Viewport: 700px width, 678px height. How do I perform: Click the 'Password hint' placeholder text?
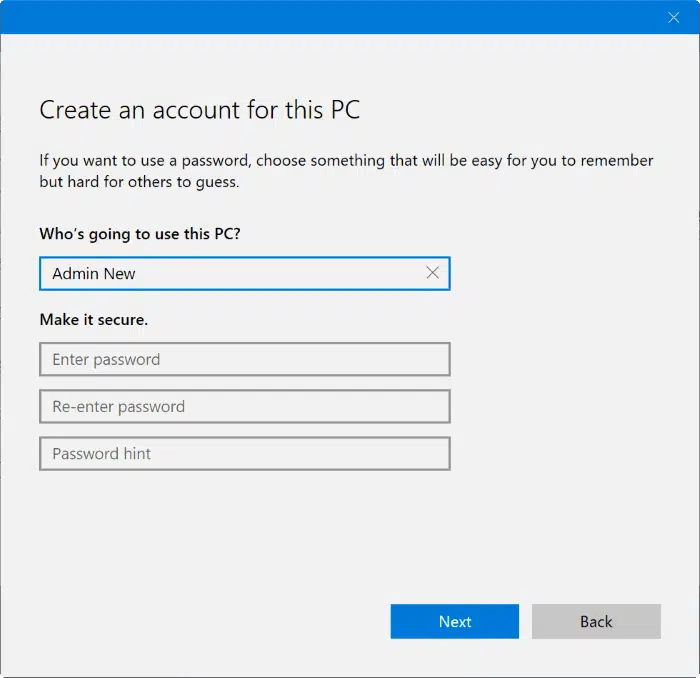coord(101,454)
